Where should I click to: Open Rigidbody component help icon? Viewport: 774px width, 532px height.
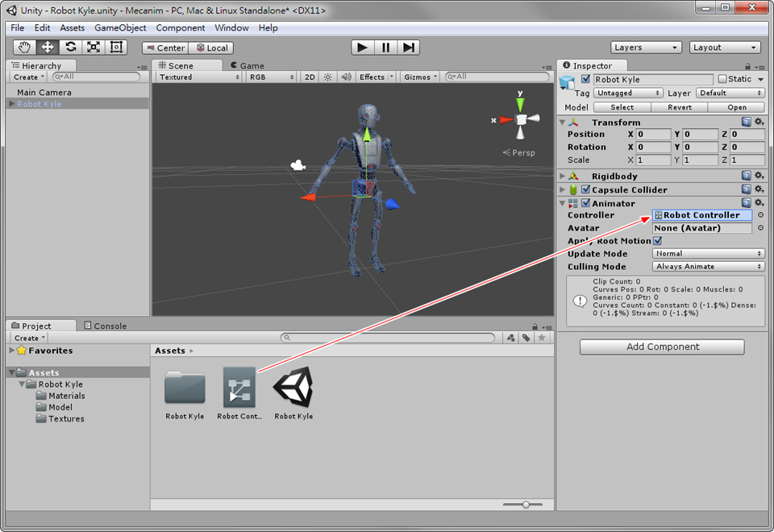747,176
